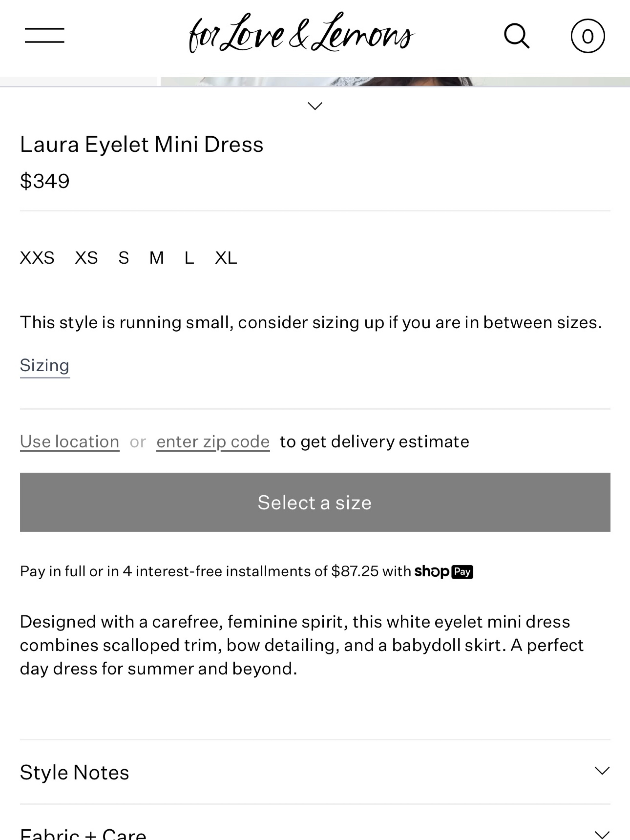Click the Select a size button
The height and width of the screenshot is (840, 630).
coord(315,502)
